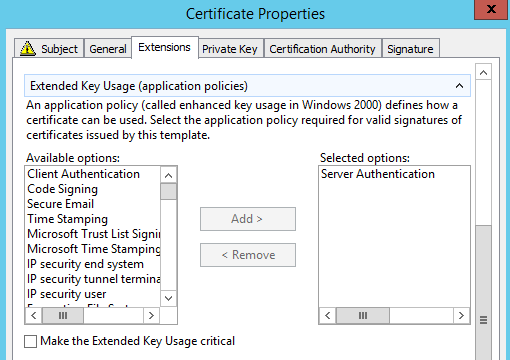Select Microsoft Trust List Signing option
This screenshot has width=510, height=360.
click(x=94, y=234)
